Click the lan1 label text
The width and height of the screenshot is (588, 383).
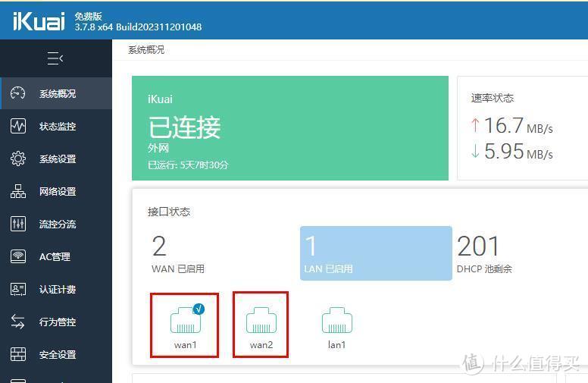tap(336, 344)
